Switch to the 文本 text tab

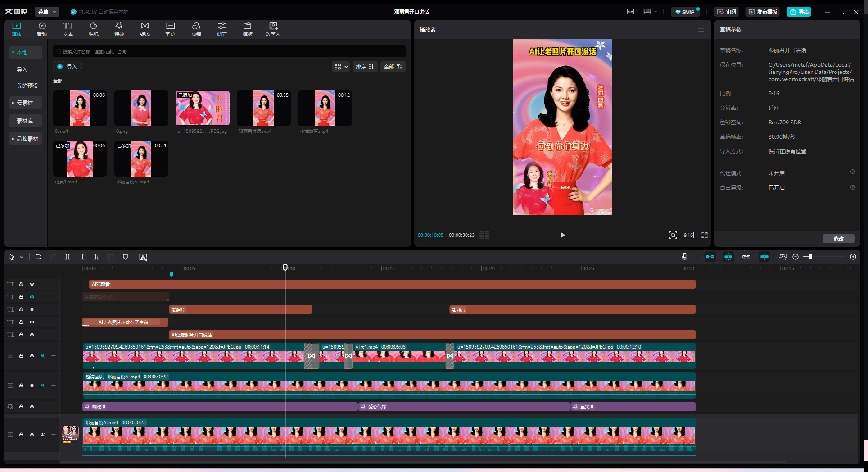tap(68, 29)
